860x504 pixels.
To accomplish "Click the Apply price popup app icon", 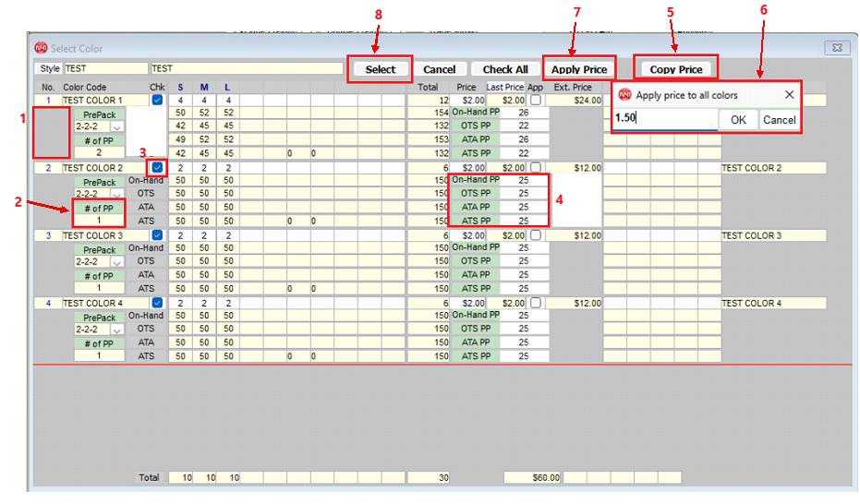I will click(624, 95).
